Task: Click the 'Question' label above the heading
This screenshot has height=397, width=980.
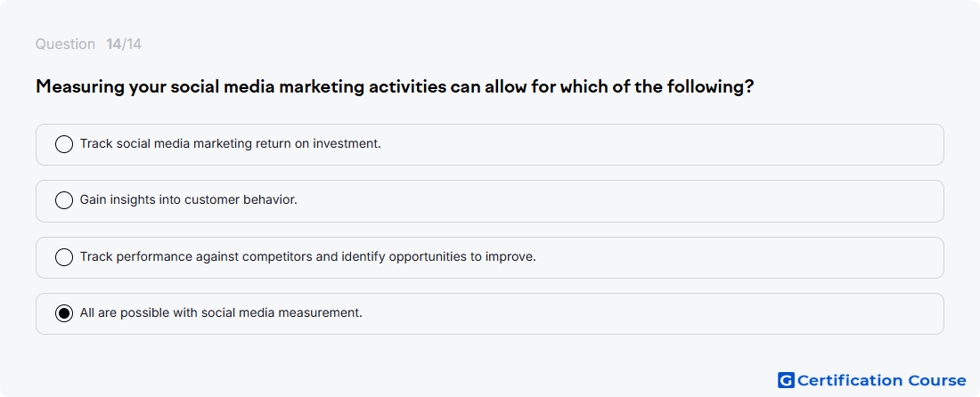Action: (65, 45)
